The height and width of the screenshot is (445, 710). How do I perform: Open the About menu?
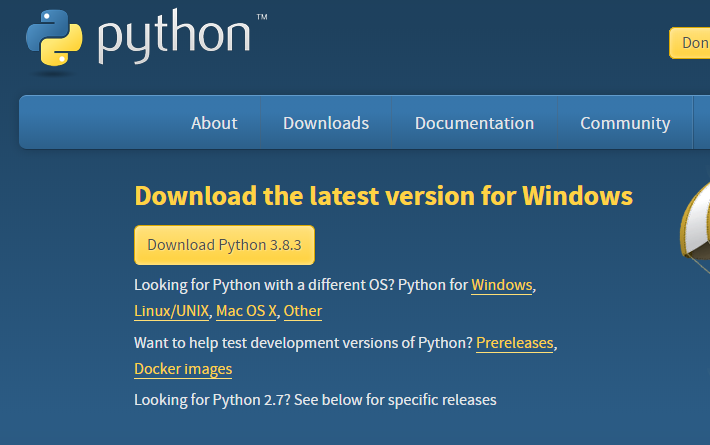pyautogui.click(x=214, y=123)
